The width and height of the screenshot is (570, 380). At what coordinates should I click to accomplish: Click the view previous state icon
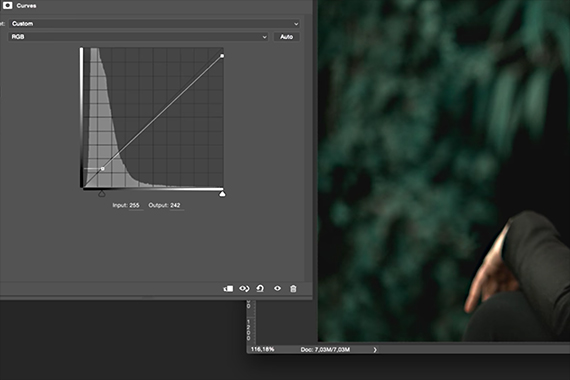pyautogui.click(x=244, y=289)
